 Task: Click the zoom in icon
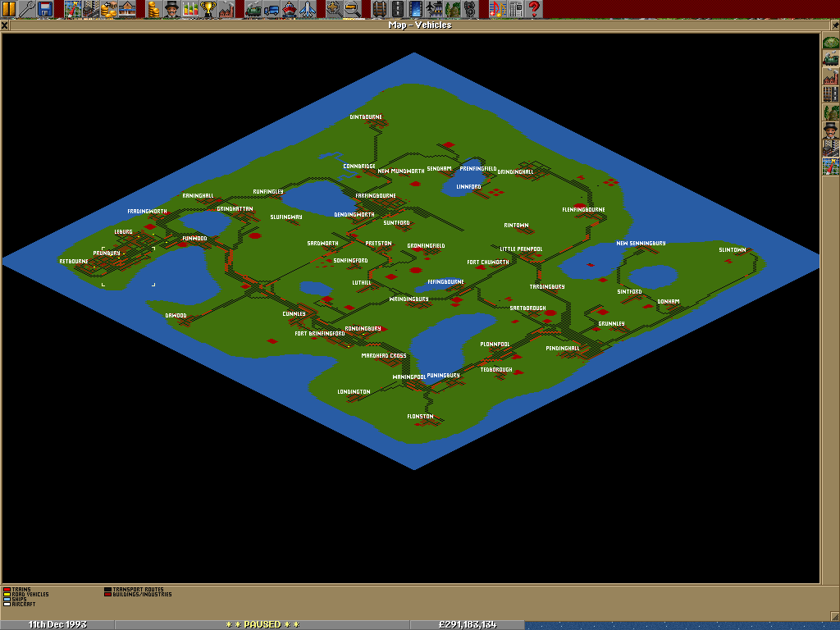click(335, 9)
